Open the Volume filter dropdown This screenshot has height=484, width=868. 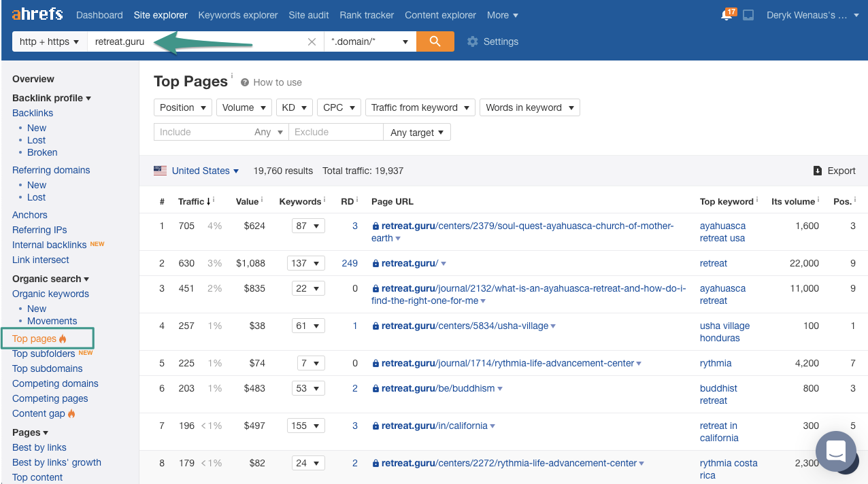244,107
